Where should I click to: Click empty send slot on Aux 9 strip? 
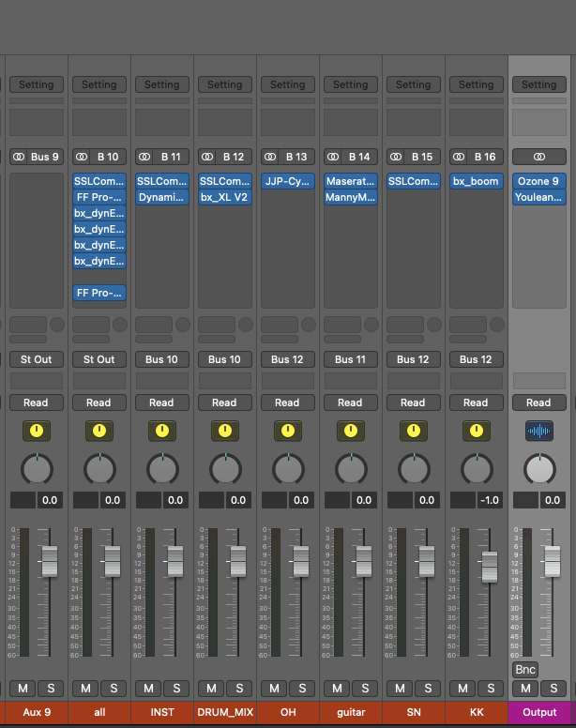[28, 325]
